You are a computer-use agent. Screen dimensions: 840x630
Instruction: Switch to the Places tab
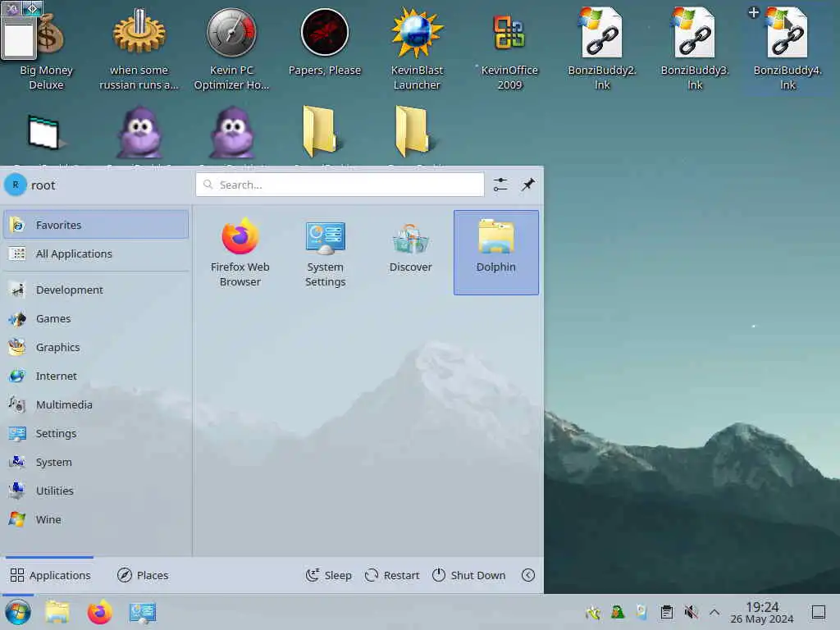pos(143,575)
